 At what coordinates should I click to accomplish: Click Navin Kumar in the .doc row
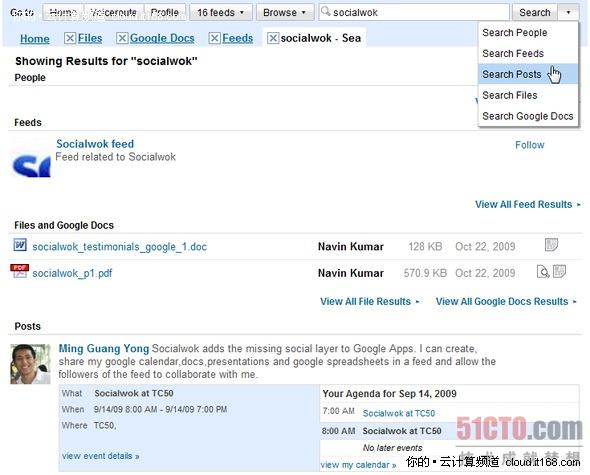(x=351, y=247)
